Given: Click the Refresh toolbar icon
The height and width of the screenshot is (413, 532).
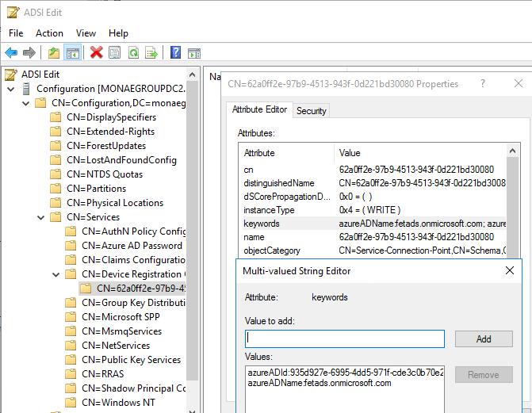Looking at the screenshot, I should [133, 53].
